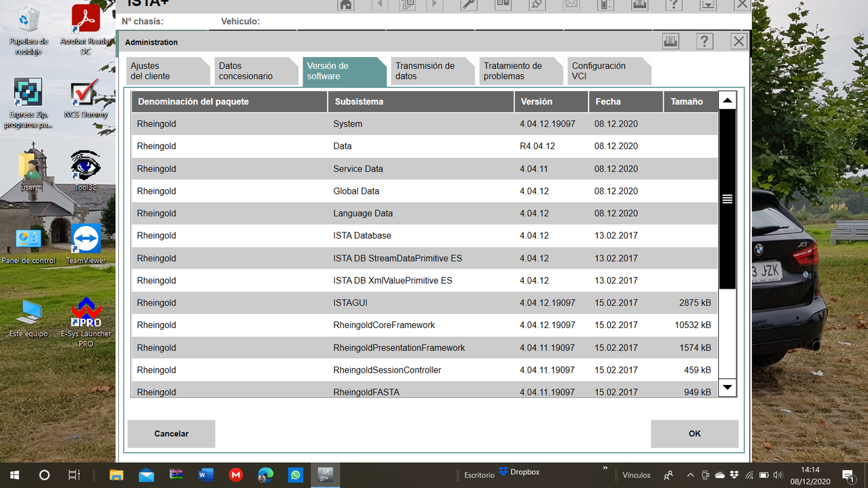Open WhatsApp from taskbar
Screen dimensions: 868x488
(296, 475)
